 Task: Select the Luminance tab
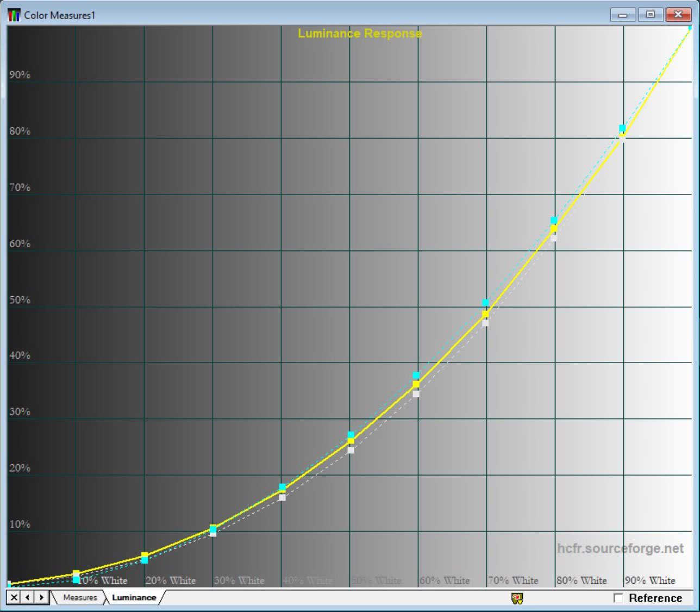click(134, 597)
